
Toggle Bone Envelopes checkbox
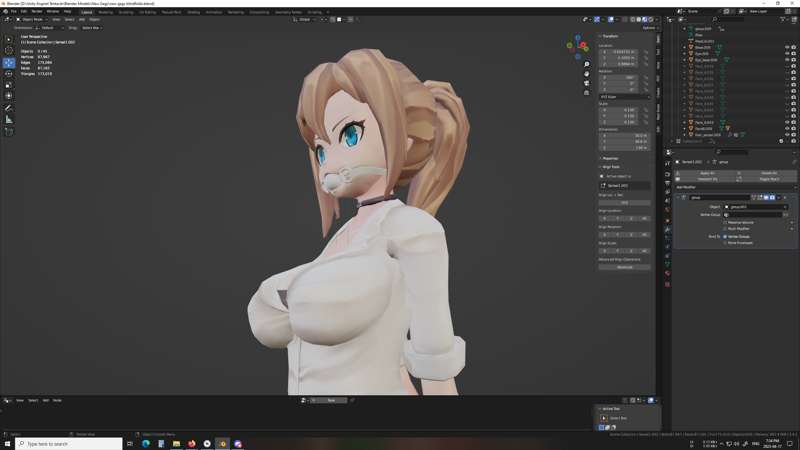[x=725, y=243]
